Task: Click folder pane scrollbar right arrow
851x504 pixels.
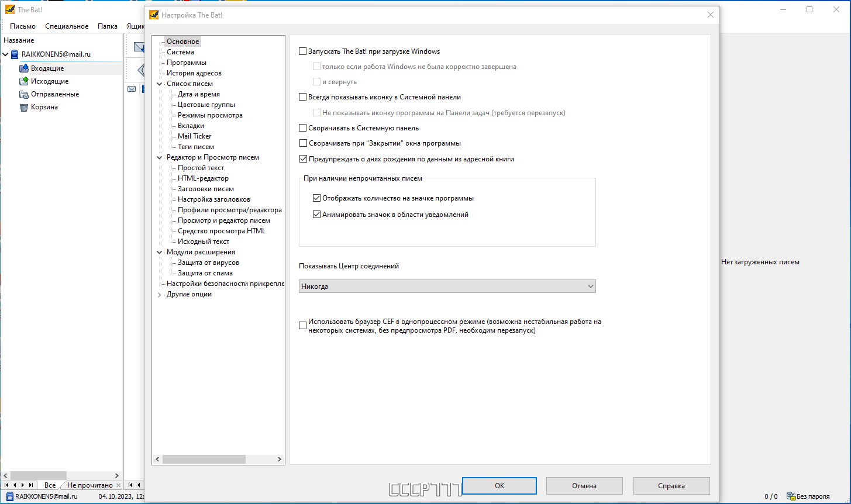Action: (x=116, y=476)
